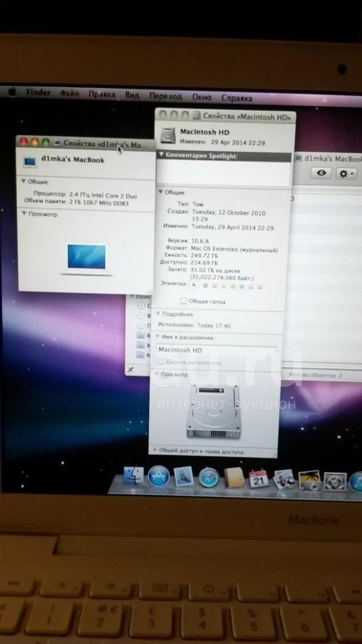Click the Macintosh HD drive icon in header
Viewport: 362px width, 644px height.
pos(168,137)
